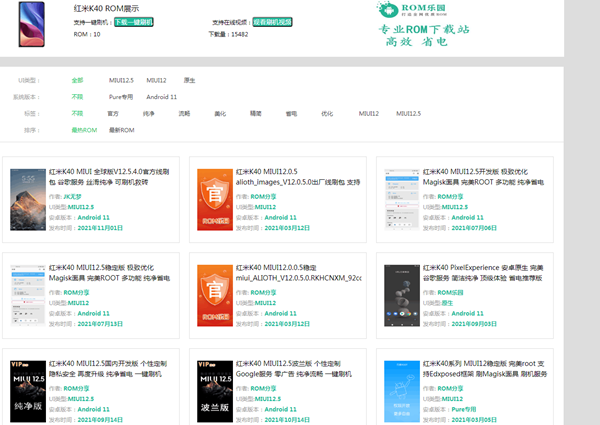
Task: Sort the list by 最新ROM
Action: [122, 130]
